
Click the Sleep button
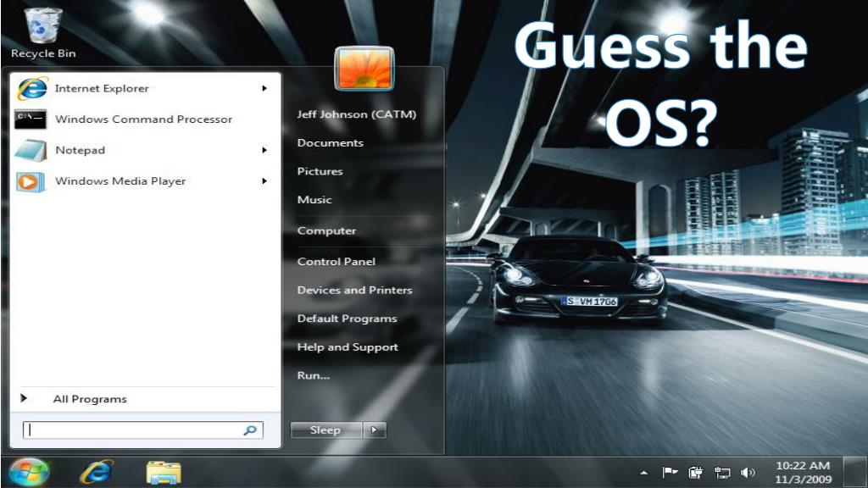[x=326, y=430]
